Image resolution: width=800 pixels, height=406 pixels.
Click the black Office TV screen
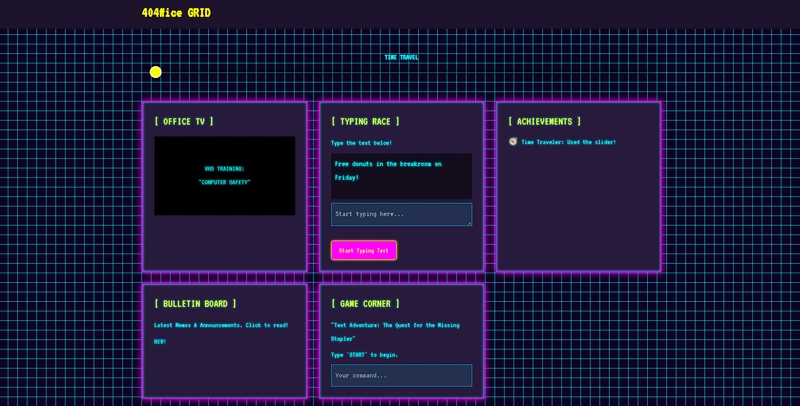pyautogui.click(x=224, y=175)
